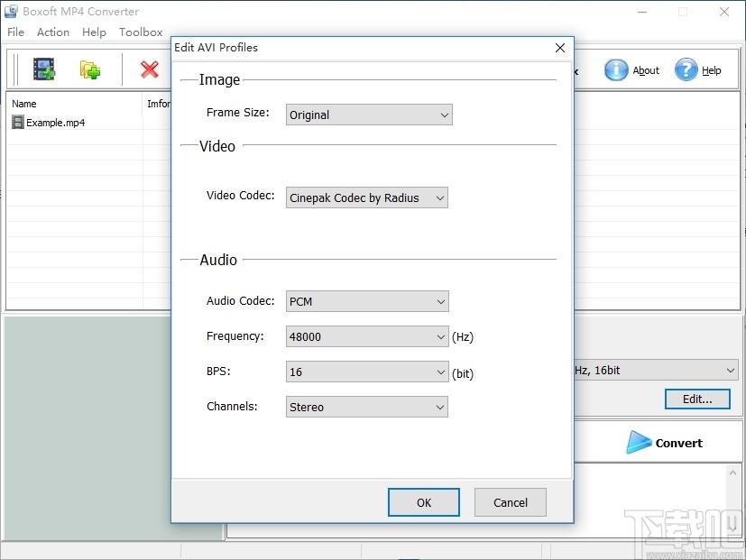Open the Frequency 48000 dropdown
This screenshot has height=560, width=746.
pos(367,336)
